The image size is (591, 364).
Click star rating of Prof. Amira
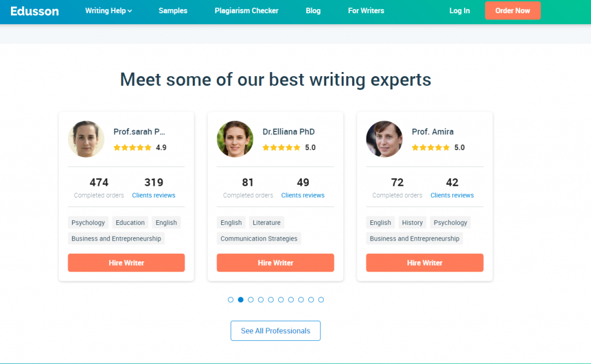tap(431, 147)
